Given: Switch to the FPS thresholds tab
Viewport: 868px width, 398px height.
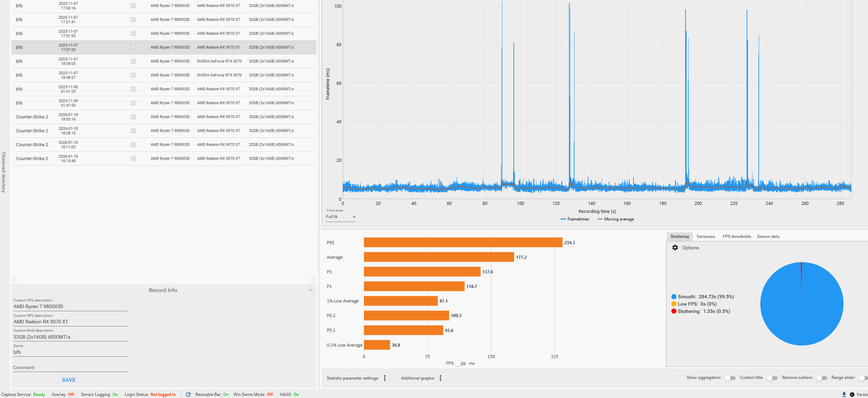Looking at the screenshot, I should coord(737,237).
